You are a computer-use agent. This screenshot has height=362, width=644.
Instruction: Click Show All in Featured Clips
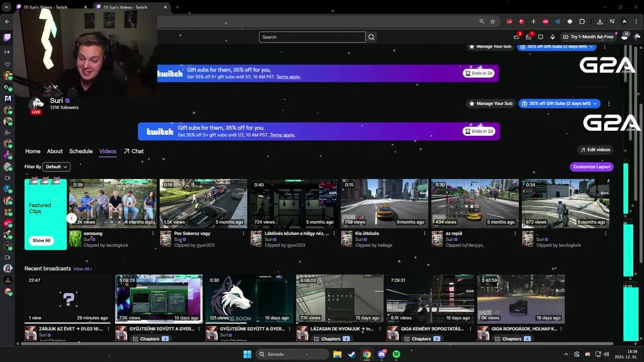pyautogui.click(x=41, y=240)
